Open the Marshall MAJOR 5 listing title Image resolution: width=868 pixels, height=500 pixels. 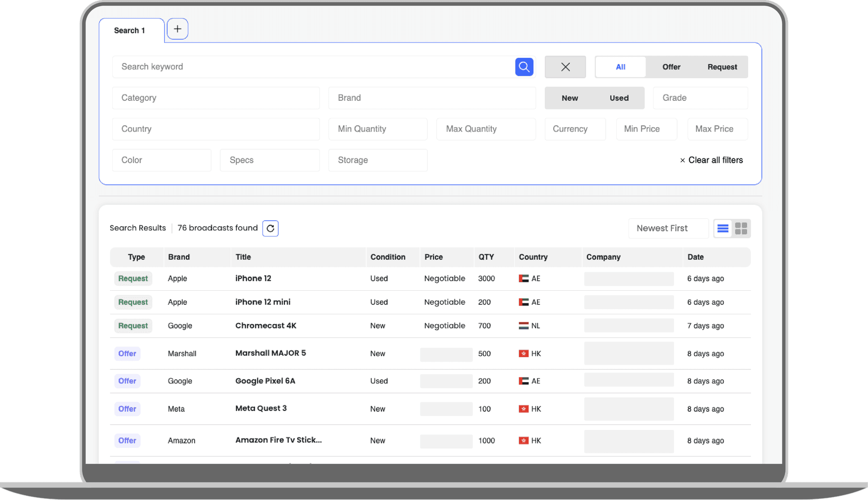(270, 353)
